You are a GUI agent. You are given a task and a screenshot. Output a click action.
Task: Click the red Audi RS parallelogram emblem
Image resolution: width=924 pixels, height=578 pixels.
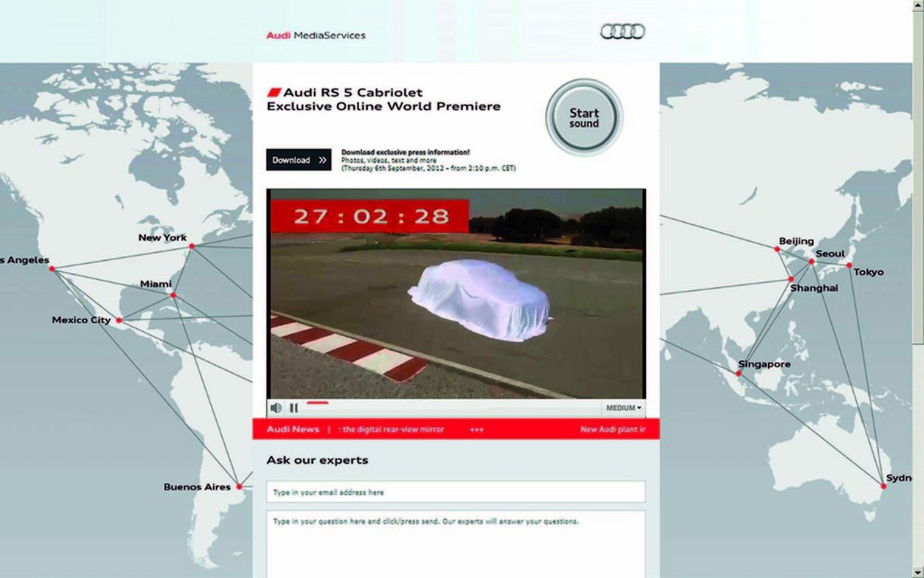point(274,92)
